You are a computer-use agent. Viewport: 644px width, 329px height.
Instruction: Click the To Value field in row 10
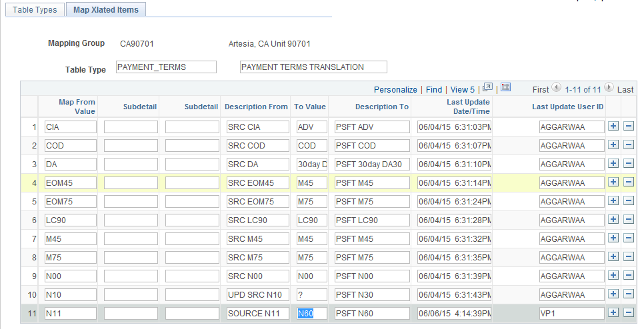click(x=312, y=294)
